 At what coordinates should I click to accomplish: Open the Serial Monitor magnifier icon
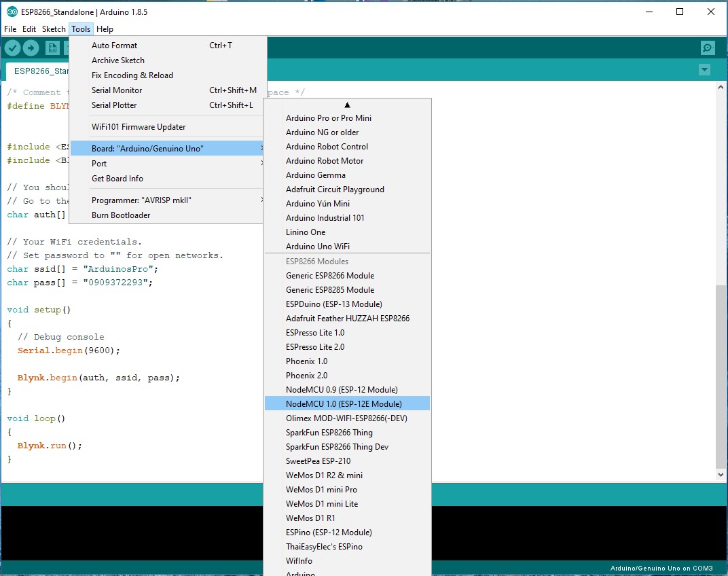pyautogui.click(x=707, y=48)
